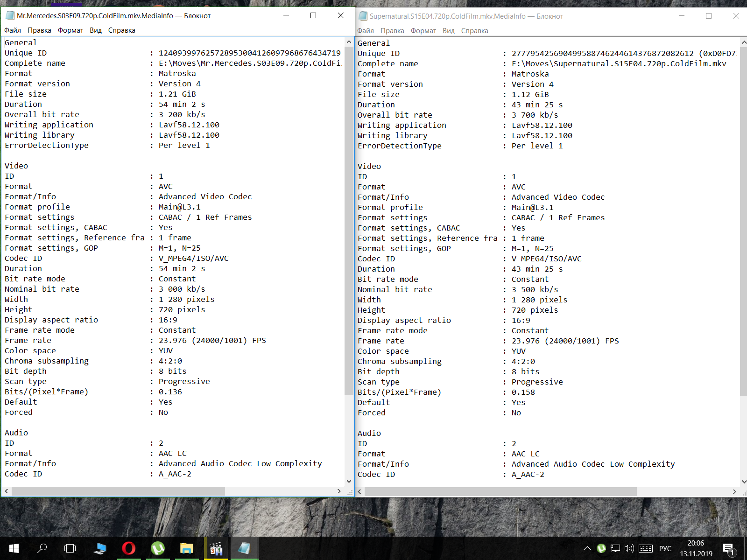
Task: Open the volume control in the system tray
Action: click(x=629, y=548)
